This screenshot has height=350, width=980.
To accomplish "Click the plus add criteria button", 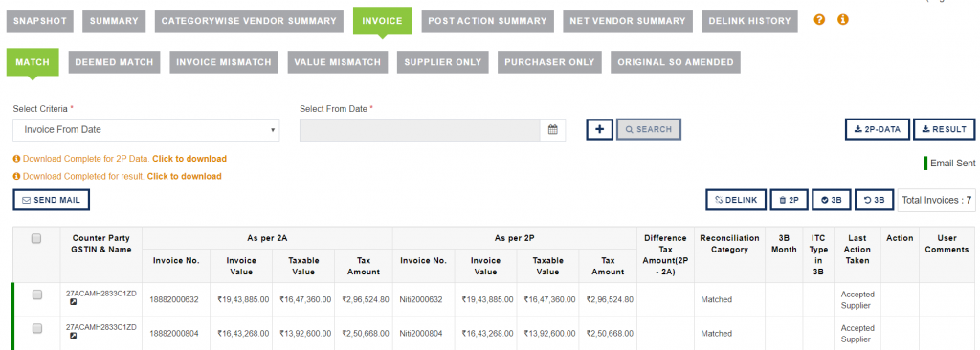I will tap(599, 129).
